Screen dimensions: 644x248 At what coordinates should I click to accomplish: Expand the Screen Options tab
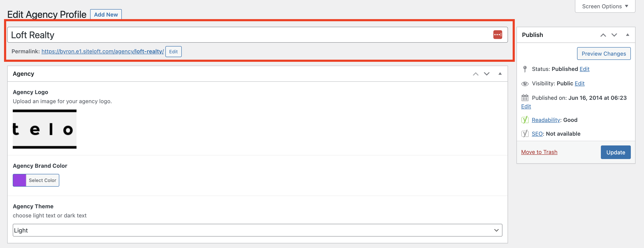[605, 6]
